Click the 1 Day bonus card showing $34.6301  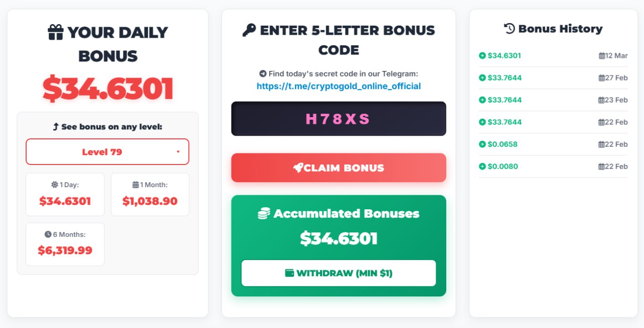tap(65, 195)
